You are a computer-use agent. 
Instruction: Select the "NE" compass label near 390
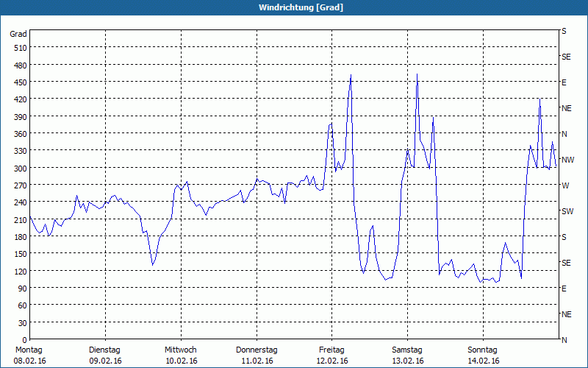point(567,108)
